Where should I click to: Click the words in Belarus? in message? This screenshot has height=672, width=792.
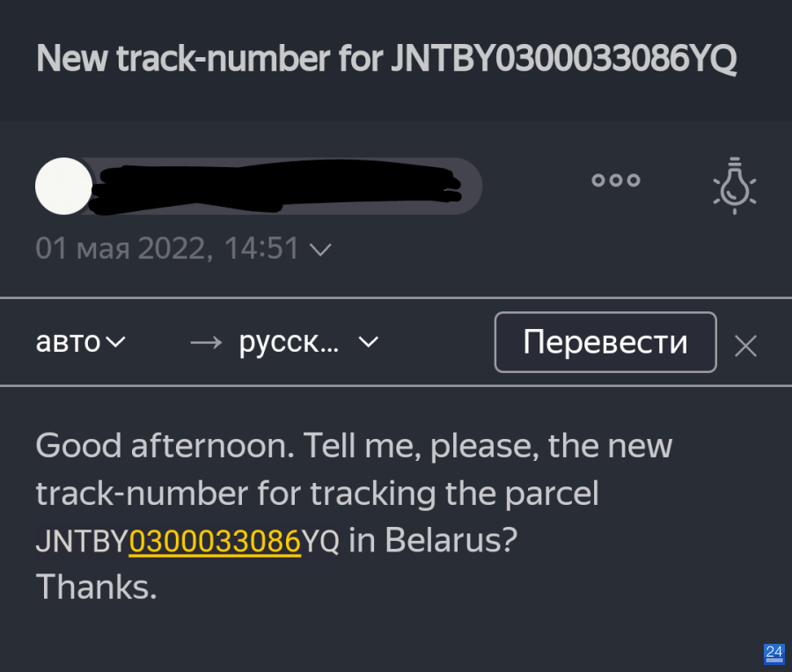(433, 540)
